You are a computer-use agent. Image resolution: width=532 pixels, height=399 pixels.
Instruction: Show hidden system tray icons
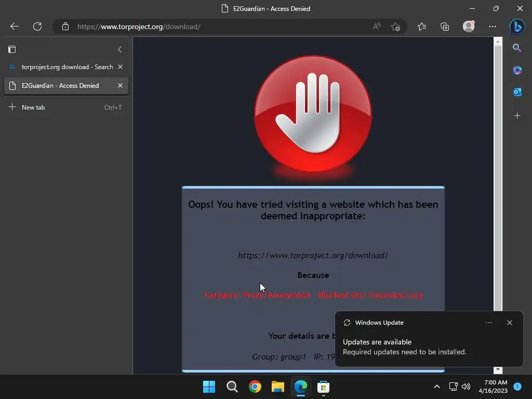point(437,387)
